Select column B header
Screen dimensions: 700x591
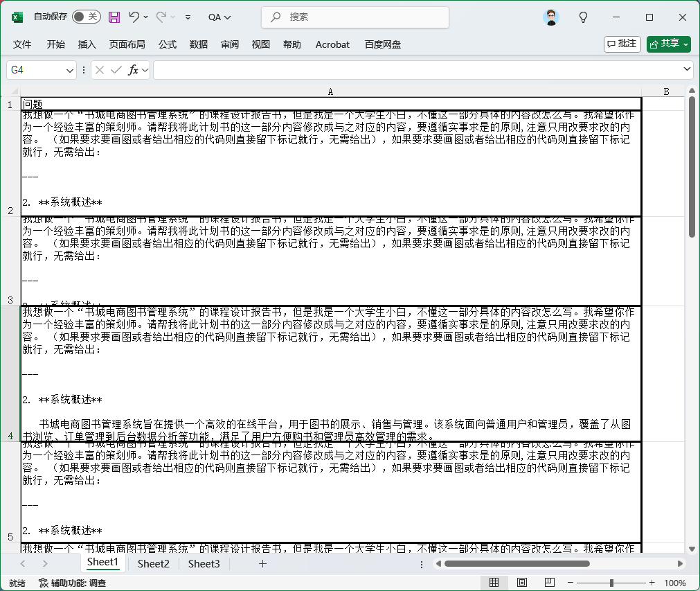[x=666, y=91]
